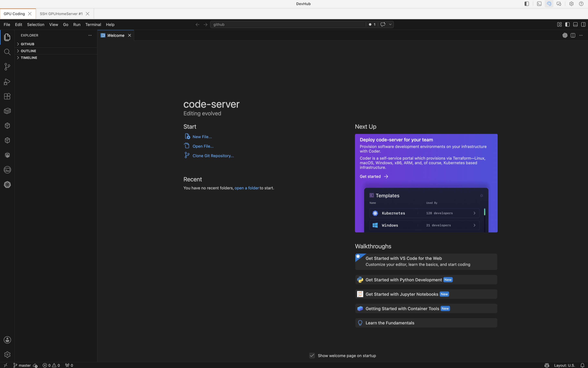Expand the OUTLINE section

point(56,51)
